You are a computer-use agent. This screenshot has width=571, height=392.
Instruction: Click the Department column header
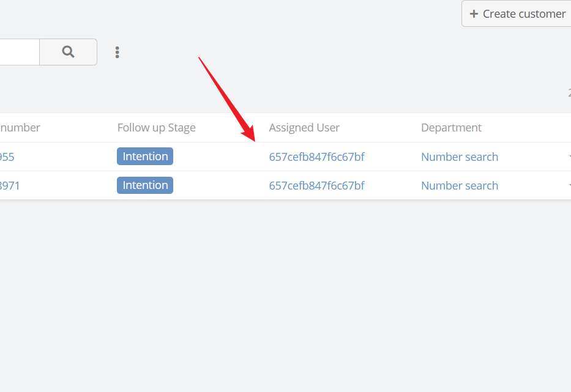pos(451,128)
